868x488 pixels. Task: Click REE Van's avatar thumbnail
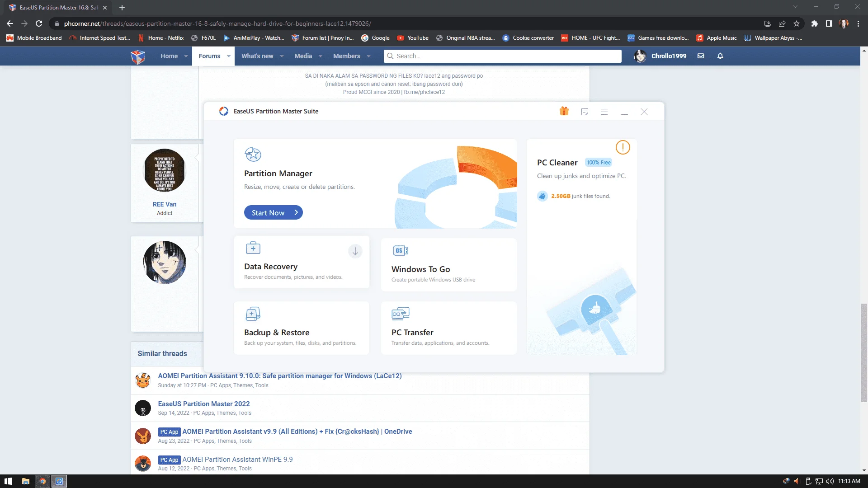pos(165,170)
